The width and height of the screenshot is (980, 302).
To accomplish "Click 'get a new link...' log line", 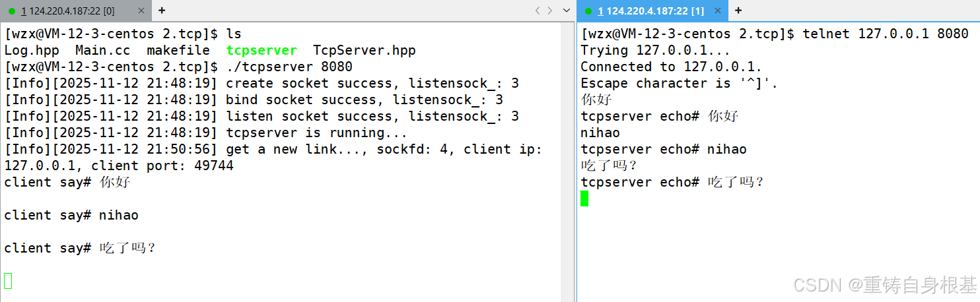I will tap(273, 149).
